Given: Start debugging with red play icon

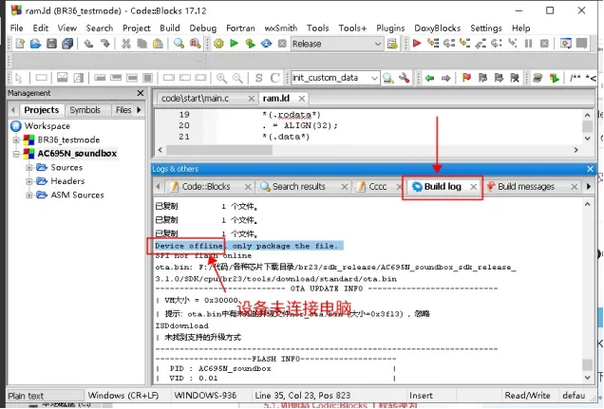Looking at the screenshot, I should (417, 43).
